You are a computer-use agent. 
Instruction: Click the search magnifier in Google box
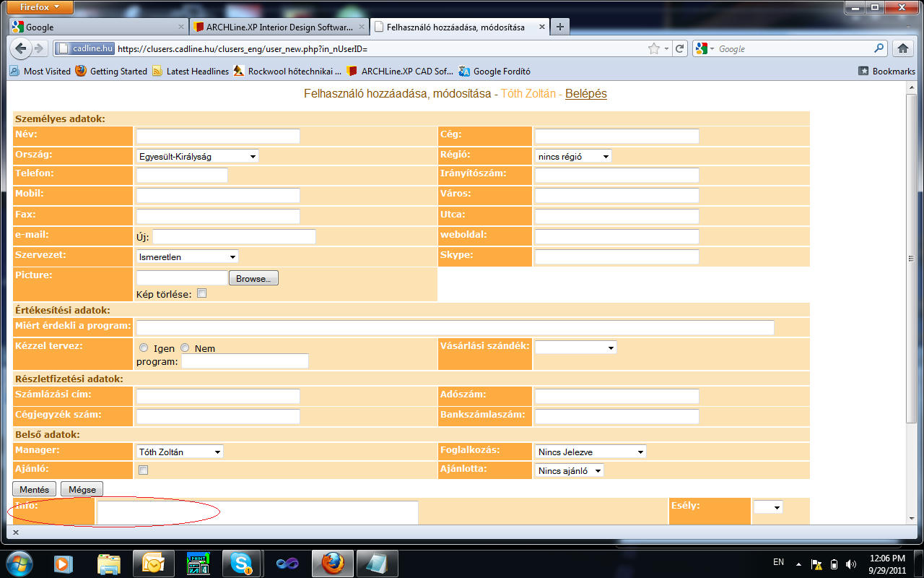(x=879, y=48)
